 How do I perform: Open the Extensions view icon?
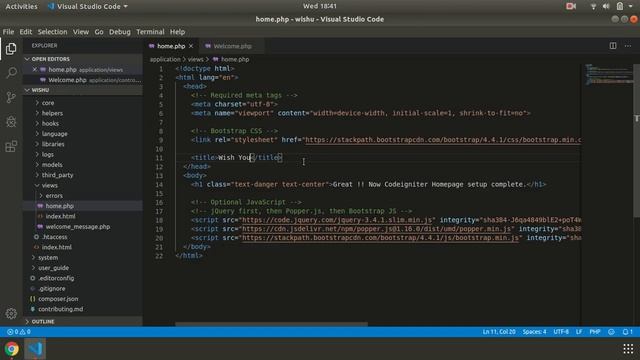click(11, 146)
